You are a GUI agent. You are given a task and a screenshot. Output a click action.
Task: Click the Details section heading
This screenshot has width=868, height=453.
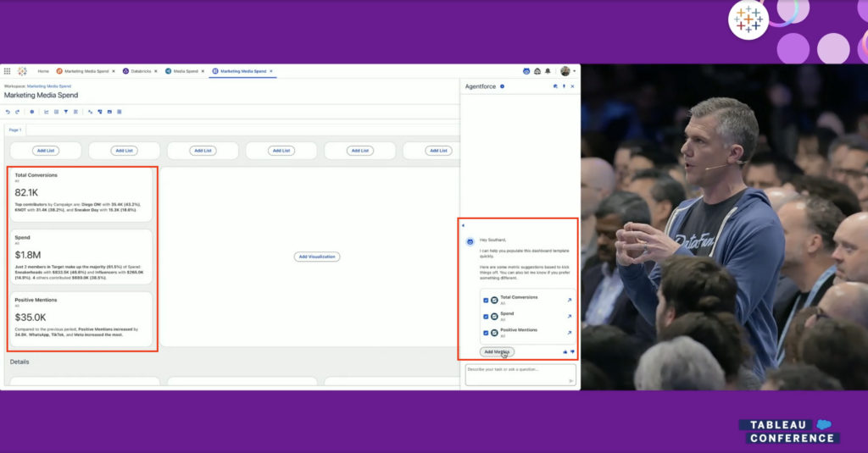pos(19,362)
